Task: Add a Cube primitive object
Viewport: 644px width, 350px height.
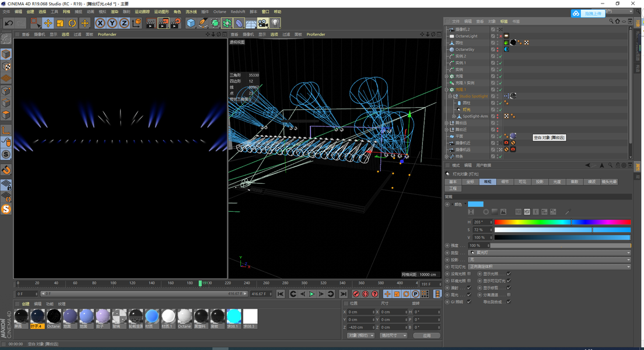Action: (191, 23)
